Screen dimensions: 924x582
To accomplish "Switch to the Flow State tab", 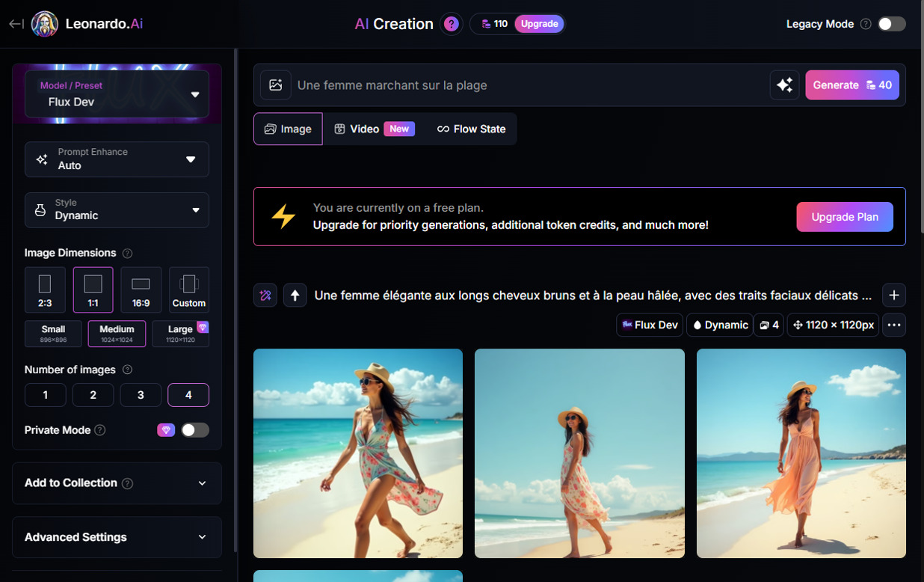I will click(472, 129).
